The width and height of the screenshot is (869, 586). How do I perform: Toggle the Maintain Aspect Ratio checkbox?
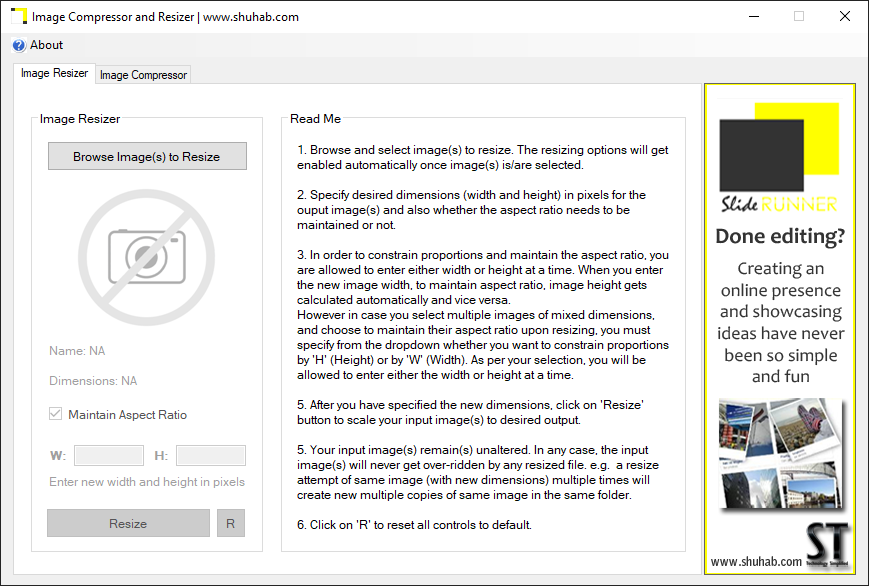[x=55, y=414]
